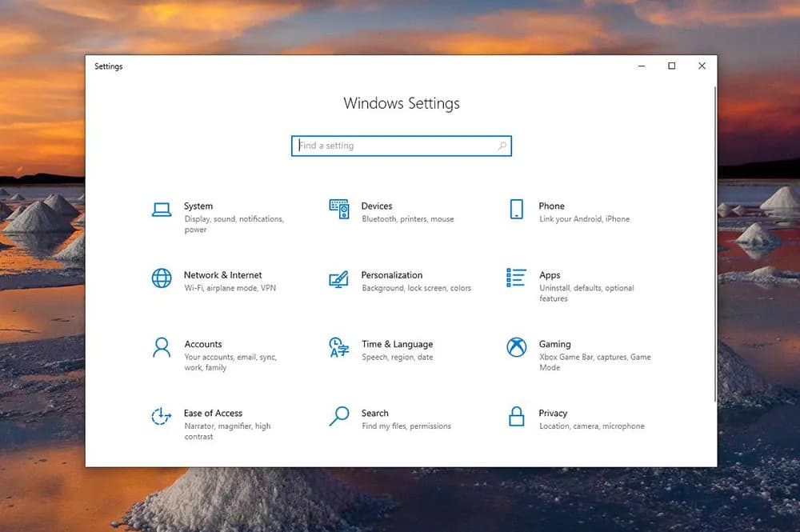Open Devices via its keyboard icon
This screenshot has height=532, width=800.
pyautogui.click(x=339, y=210)
